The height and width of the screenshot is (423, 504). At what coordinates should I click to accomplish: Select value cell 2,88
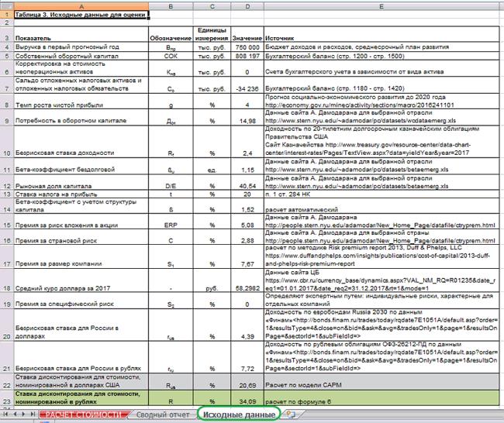247,237
